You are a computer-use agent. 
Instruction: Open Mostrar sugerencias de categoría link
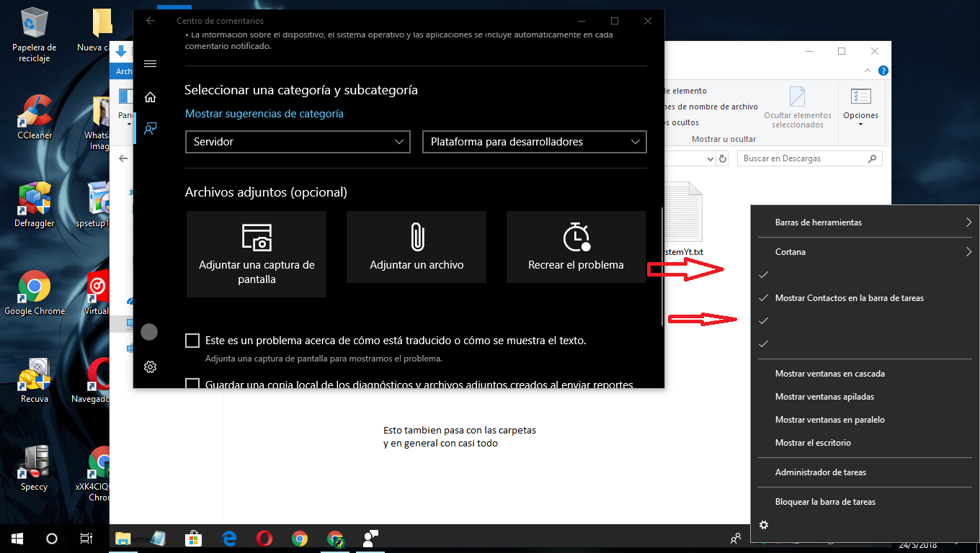click(x=264, y=114)
